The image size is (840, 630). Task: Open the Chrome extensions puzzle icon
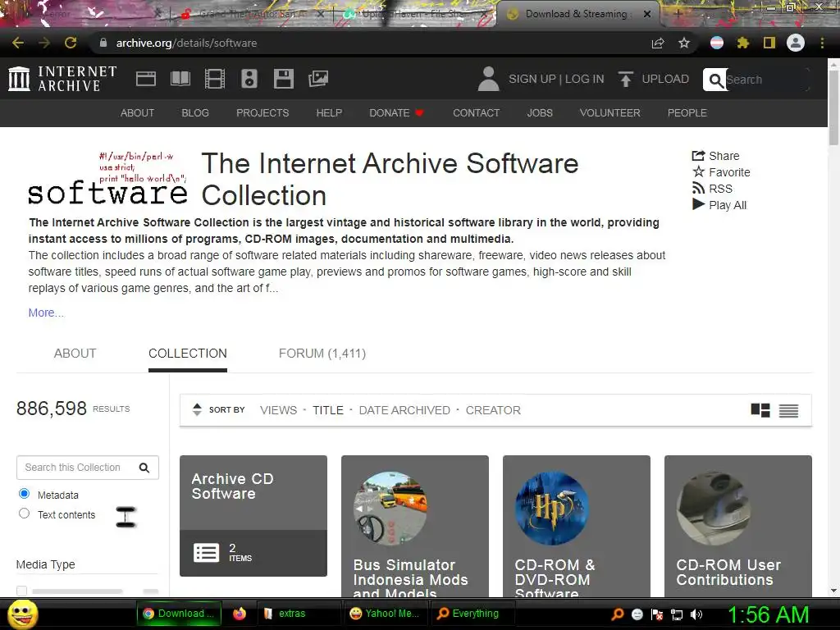[742, 43]
